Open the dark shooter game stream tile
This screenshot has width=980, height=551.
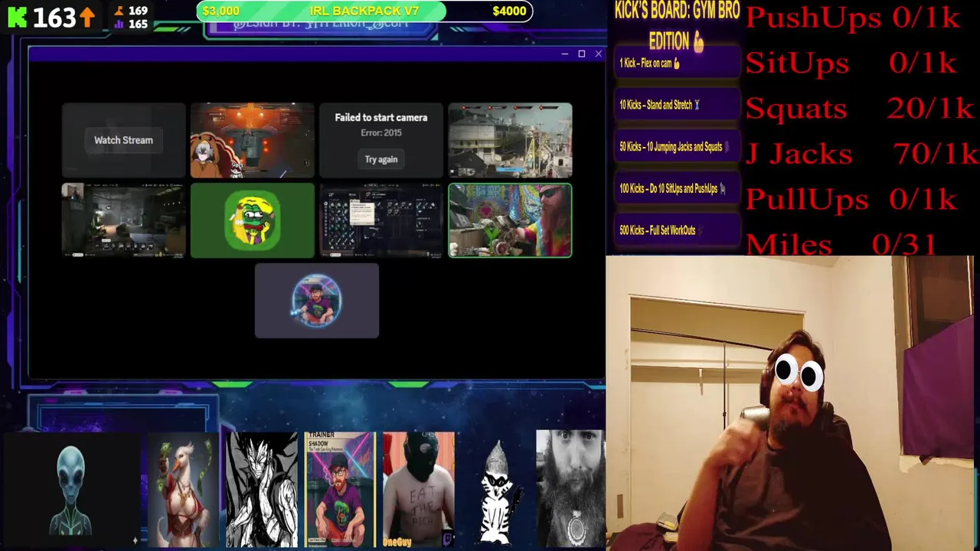(x=123, y=220)
